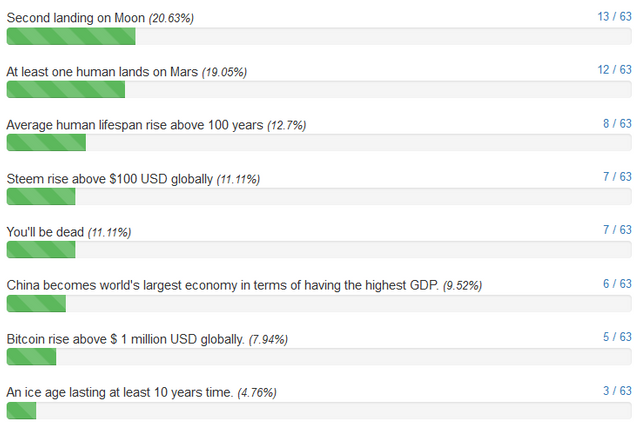Click the Steem above $100 progress bar

[x=319, y=196]
